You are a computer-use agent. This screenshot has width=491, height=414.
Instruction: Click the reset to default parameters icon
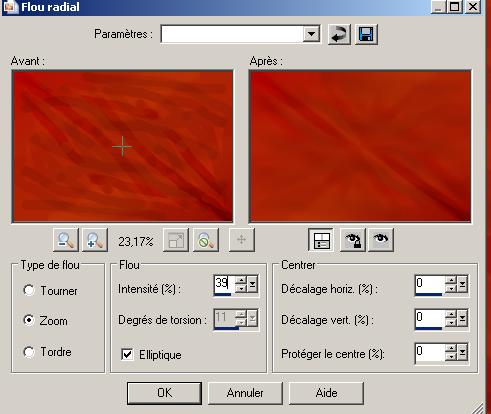[x=339, y=34]
